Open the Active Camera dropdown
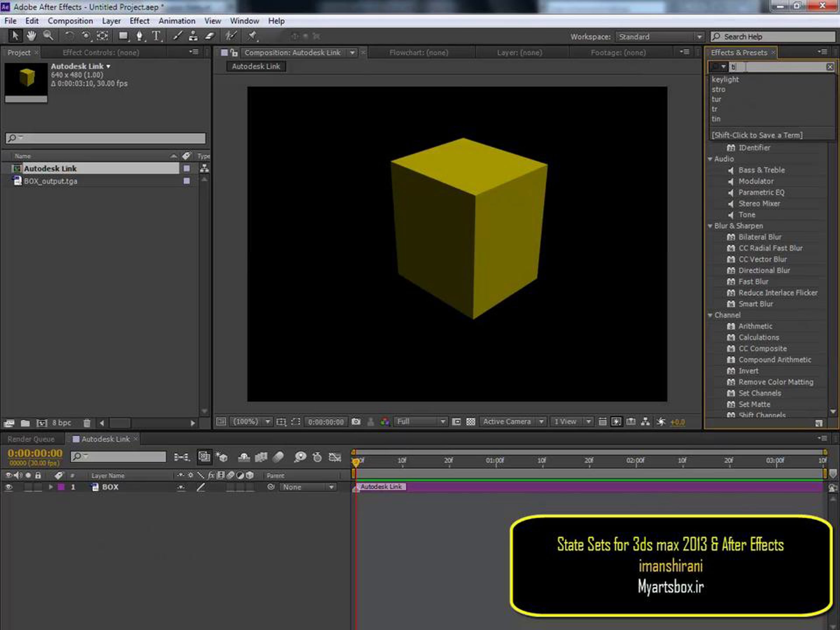The height and width of the screenshot is (630, 840). [x=513, y=421]
